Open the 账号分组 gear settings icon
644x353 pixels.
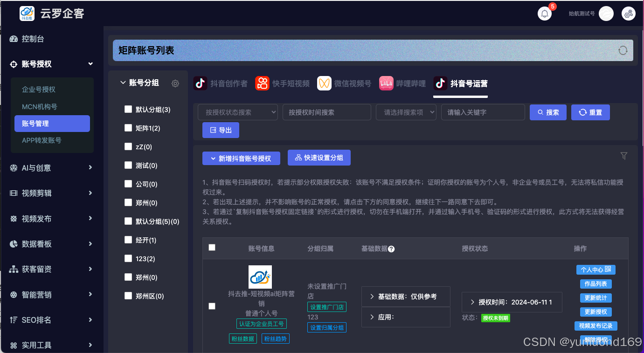point(175,83)
